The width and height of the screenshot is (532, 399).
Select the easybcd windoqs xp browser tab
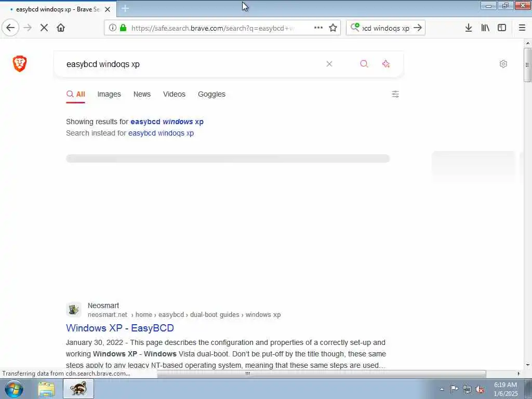(x=58, y=9)
